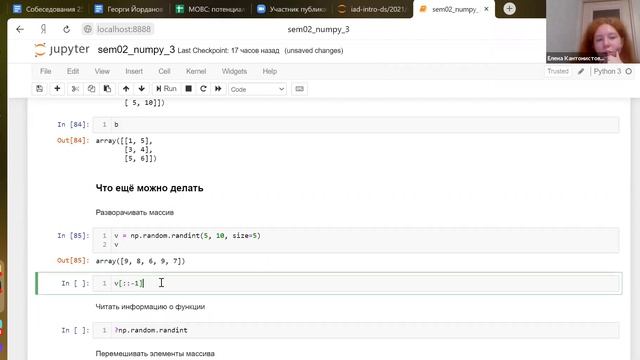Switch to the МОВС: потенциал tab
The image size is (640, 360).
click(x=210, y=9)
